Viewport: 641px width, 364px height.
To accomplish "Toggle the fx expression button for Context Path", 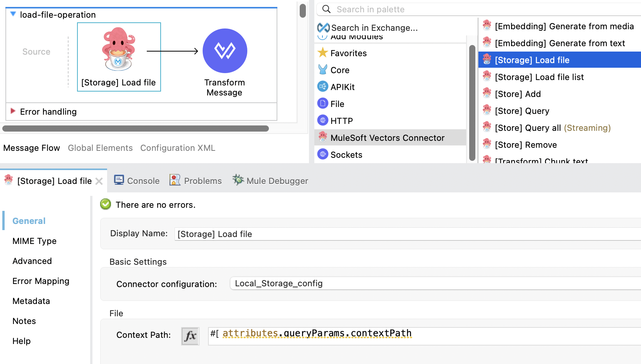I will click(190, 336).
